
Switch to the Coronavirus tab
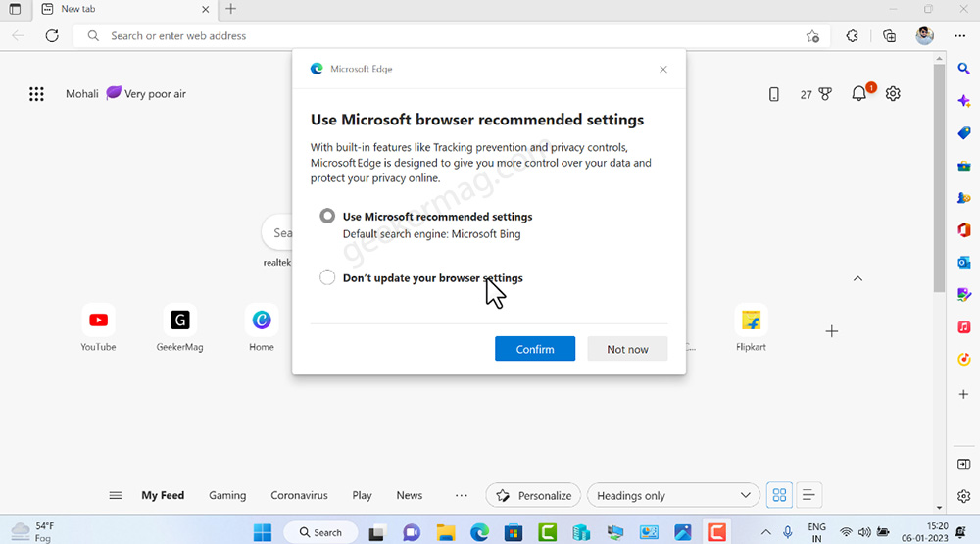(299, 495)
